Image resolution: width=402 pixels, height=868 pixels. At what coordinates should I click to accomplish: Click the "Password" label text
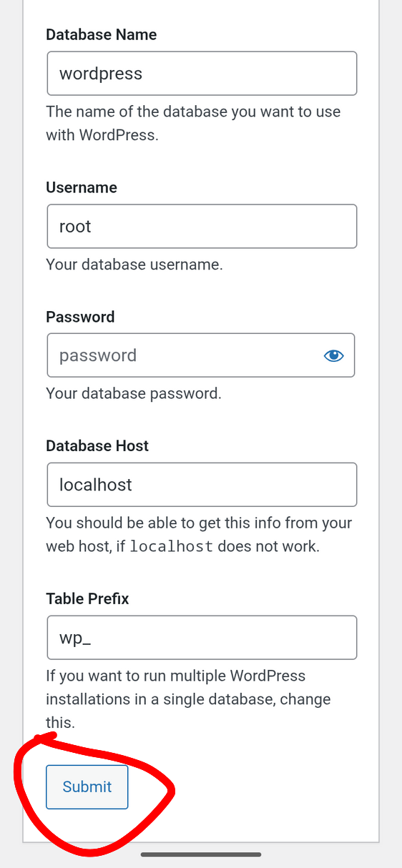pyautogui.click(x=80, y=317)
